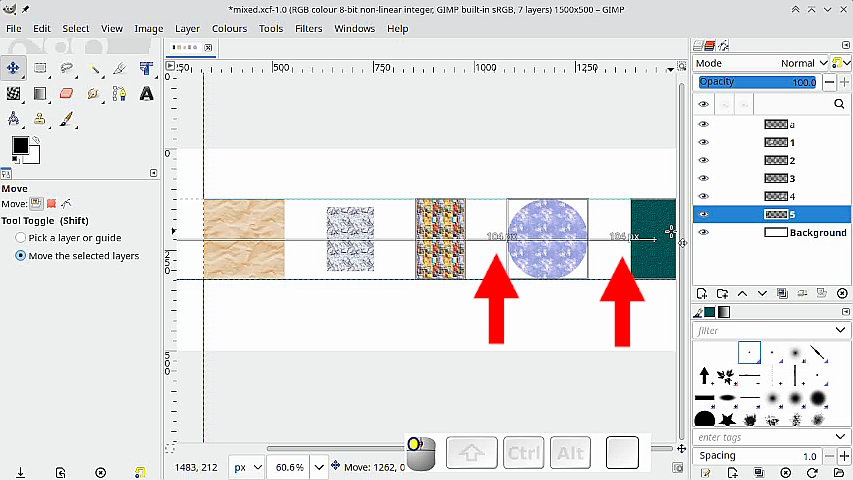853x480 pixels.
Task: Select the Text tool
Action: tap(147, 94)
